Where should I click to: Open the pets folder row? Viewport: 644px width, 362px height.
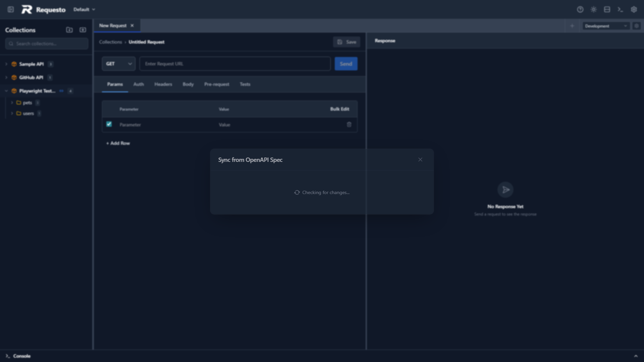click(47, 103)
